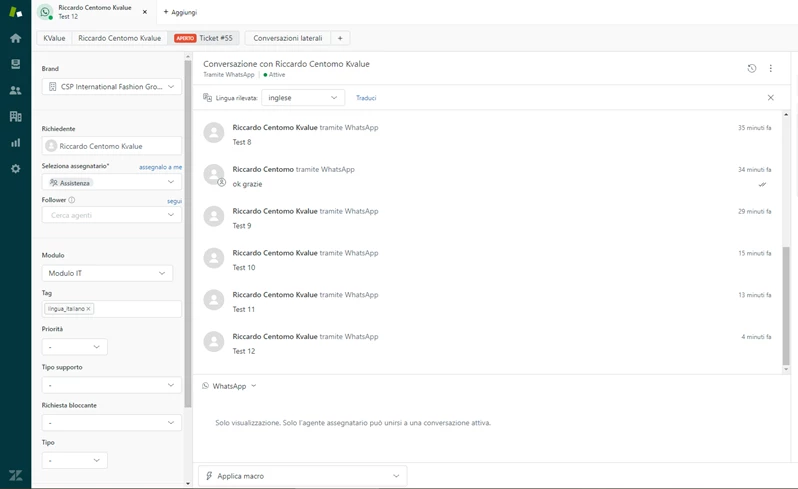Click avatar of Test 12 message
The width and height of the screenshot is (798, 489).
214,342
